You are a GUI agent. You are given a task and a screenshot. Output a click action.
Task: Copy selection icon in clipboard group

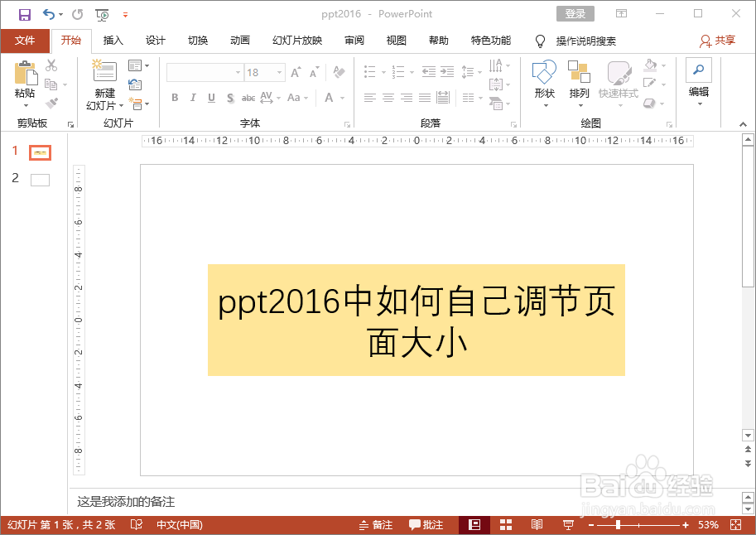pyautogui.click(x=51, y=84)
